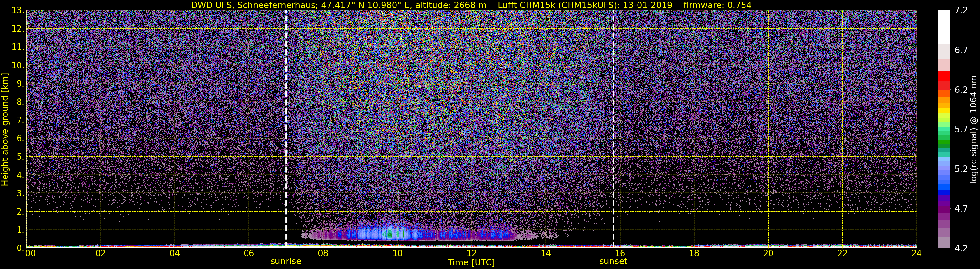Click the white dashed sunset marker line
This screenshot has height=269, width=980.
614,129
